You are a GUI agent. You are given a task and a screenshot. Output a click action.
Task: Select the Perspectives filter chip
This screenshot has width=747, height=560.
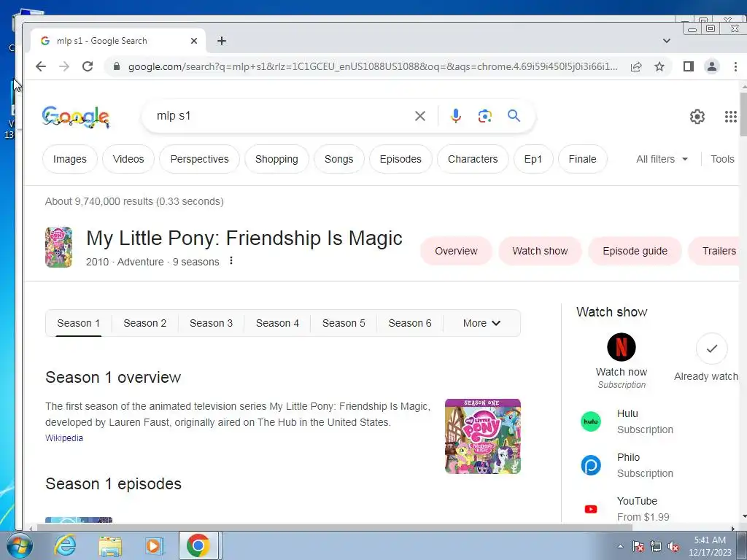point(199,159)
